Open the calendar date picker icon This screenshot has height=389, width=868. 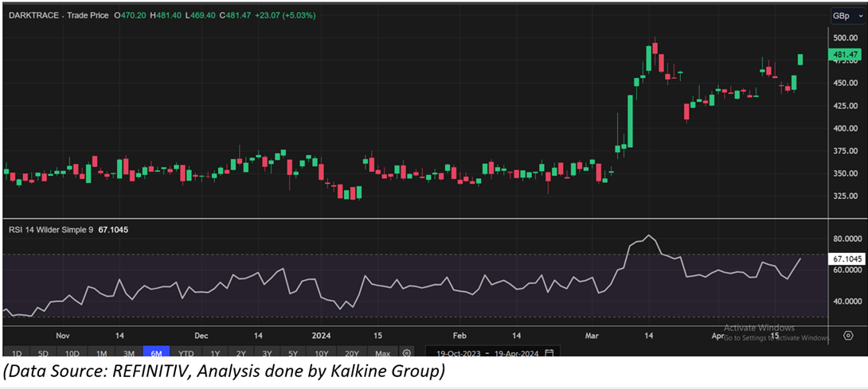549,353
